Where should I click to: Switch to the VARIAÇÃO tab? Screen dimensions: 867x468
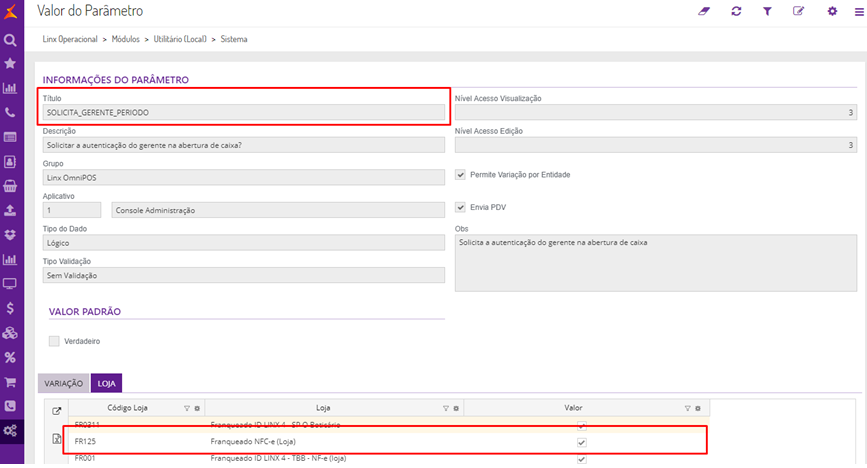point(63,383)
